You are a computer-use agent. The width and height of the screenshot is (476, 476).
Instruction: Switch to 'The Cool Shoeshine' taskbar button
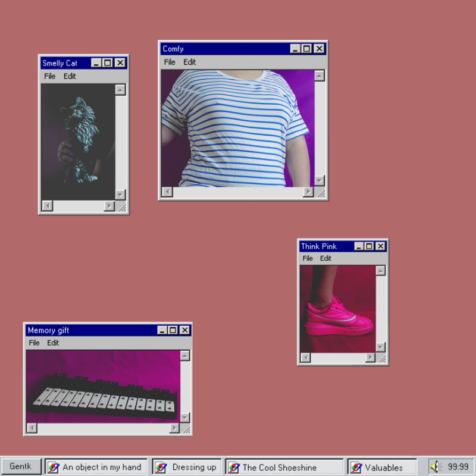pyautogui.click(x=284, y=467)
